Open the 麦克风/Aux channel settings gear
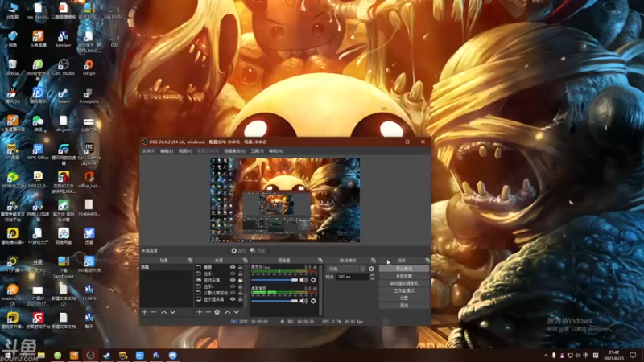The image size is (644, 362). pos(313,280)
